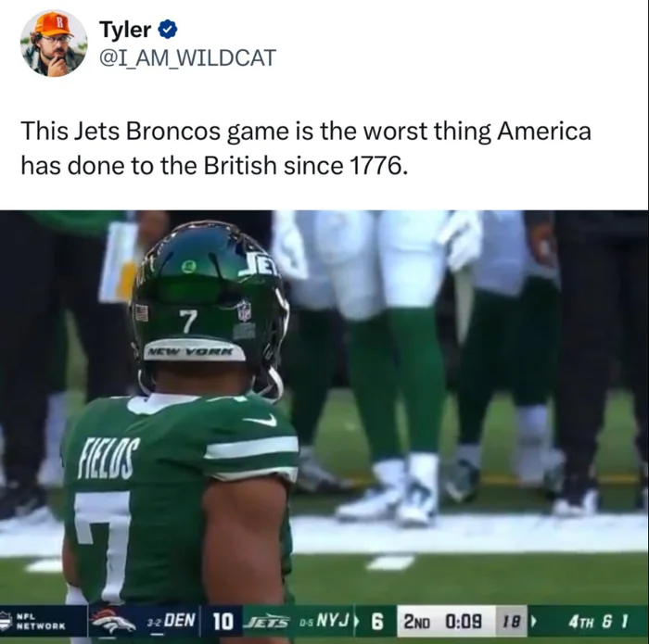
Task: Click the Broncos horse logo in the scorebar
Action: [x=114, y=621]
